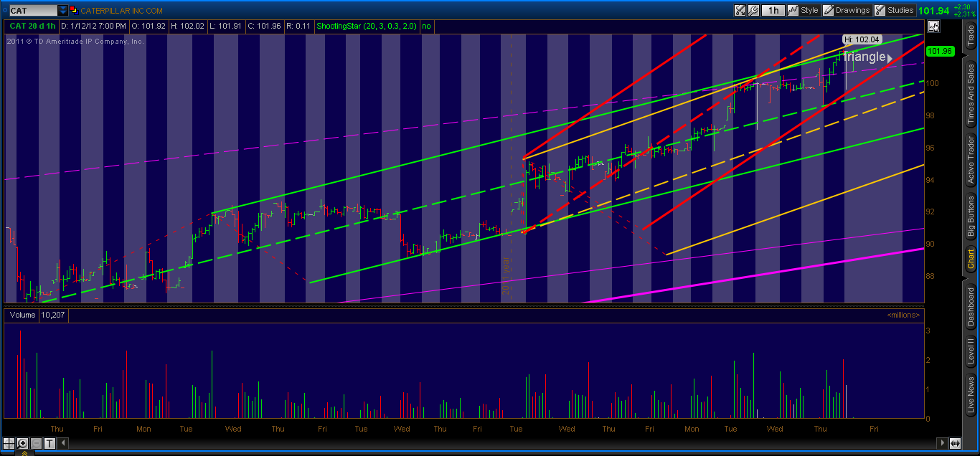This screenshot has width=980, height=456.
Task: Click the R: 0.11 range value
Action: (x=298, y=26)
